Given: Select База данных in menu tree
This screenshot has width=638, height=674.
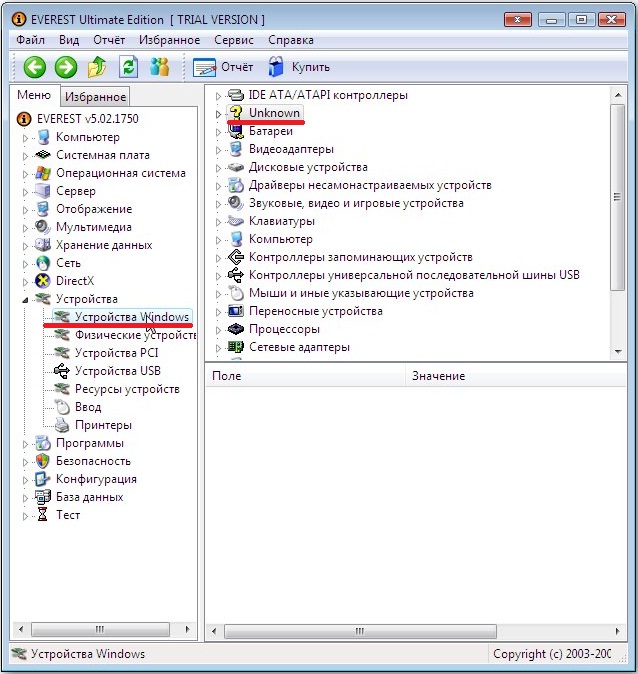Looking at the screenshot, I should (x=89, y=497).
